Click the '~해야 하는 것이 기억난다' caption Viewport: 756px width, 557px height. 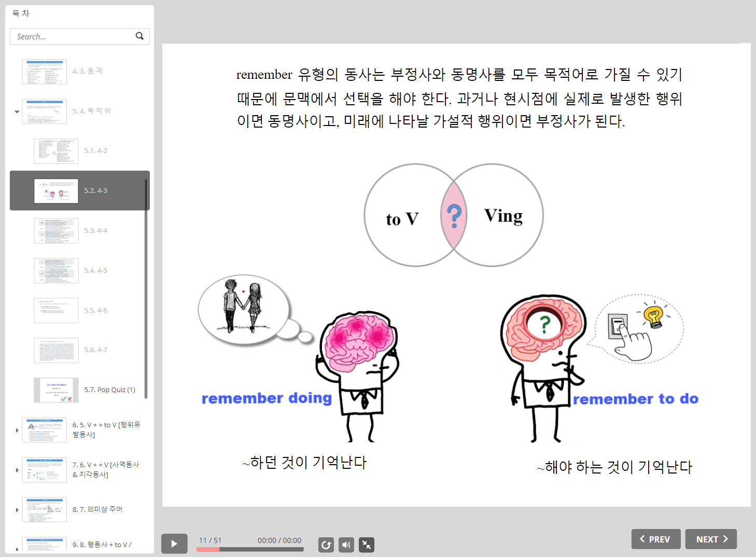615,467
